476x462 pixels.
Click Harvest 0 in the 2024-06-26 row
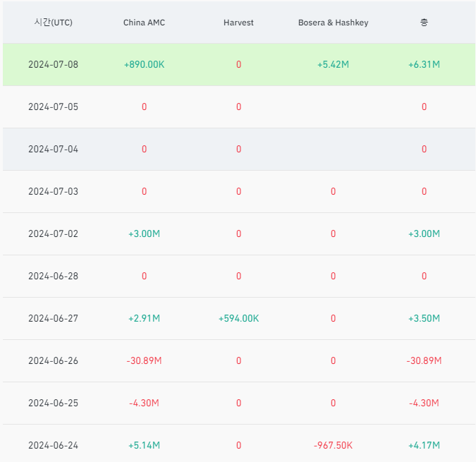coord(238,360)
